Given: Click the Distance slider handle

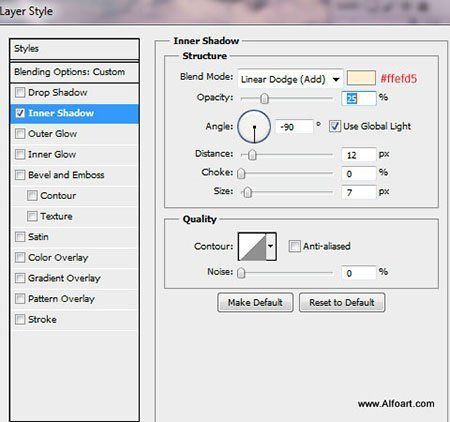Looking at the screenshot, I should tap(252, 155).
